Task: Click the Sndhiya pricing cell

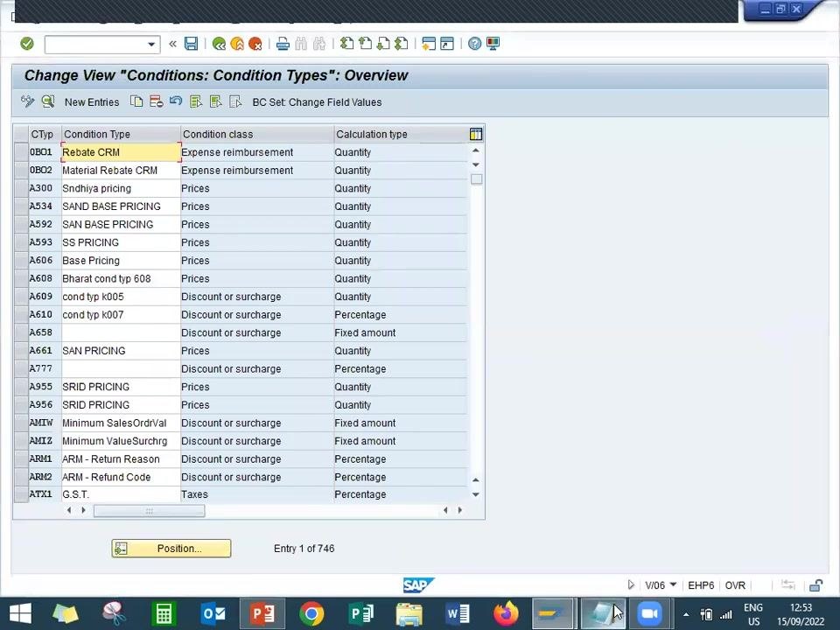Action: pos(121,188)
